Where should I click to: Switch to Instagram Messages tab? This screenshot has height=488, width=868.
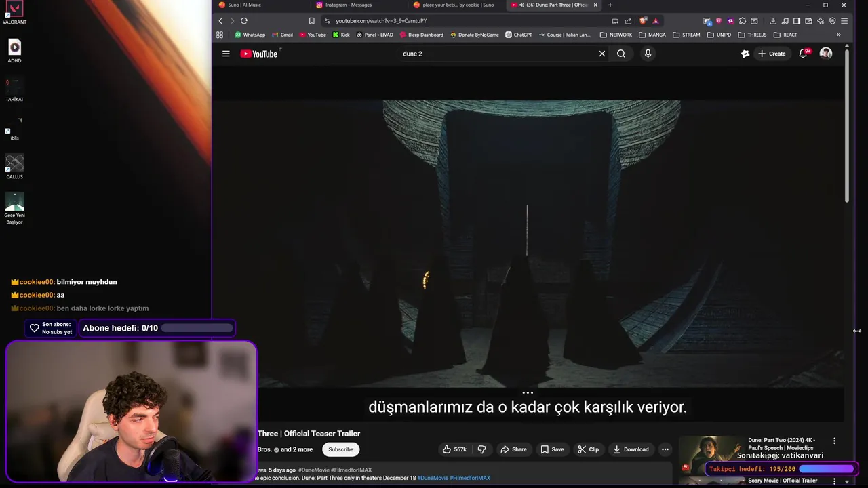pos(358,5)
